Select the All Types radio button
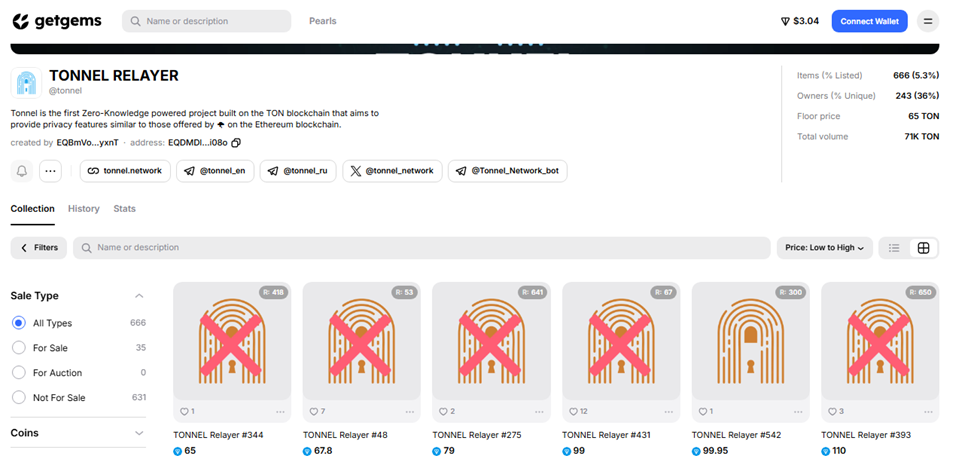Viewport: 974px width, 456px height. click(19, 323)
